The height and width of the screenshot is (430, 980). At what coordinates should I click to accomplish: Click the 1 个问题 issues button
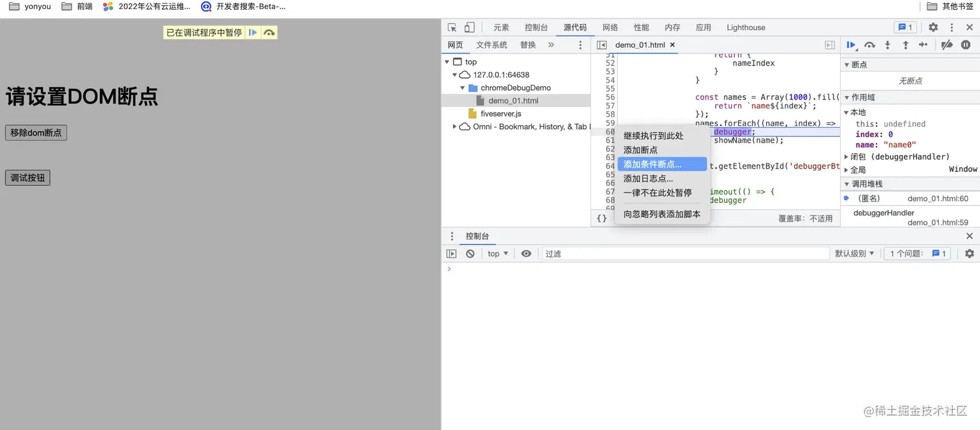point(917,254)
